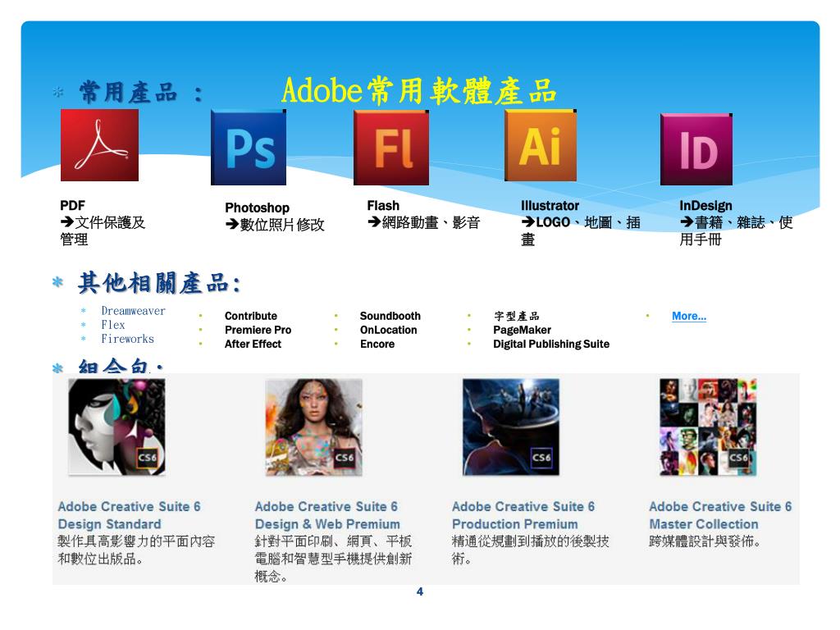Click the Dreamweaver list item
Screen dimensions: 840x630
click(134, 311)
